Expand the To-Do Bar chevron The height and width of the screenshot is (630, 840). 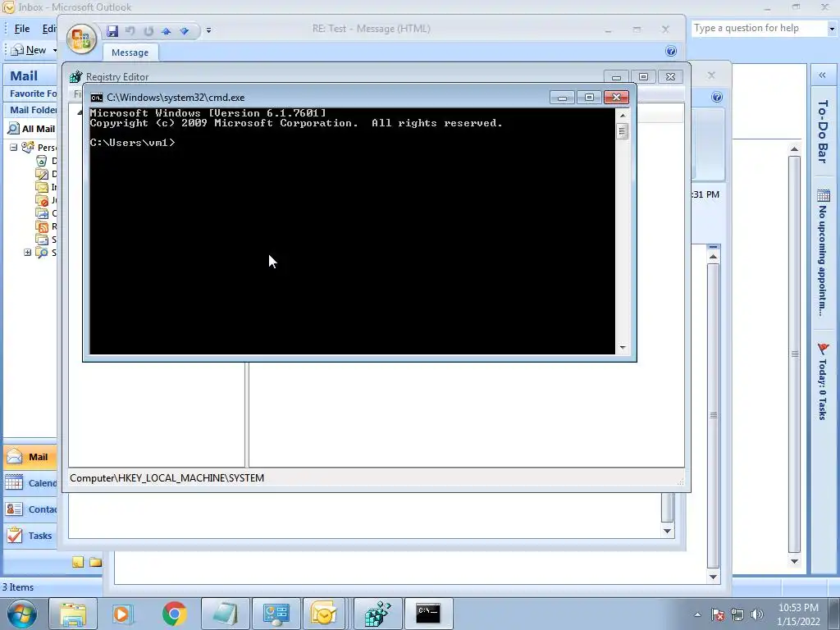click(822, 75)
